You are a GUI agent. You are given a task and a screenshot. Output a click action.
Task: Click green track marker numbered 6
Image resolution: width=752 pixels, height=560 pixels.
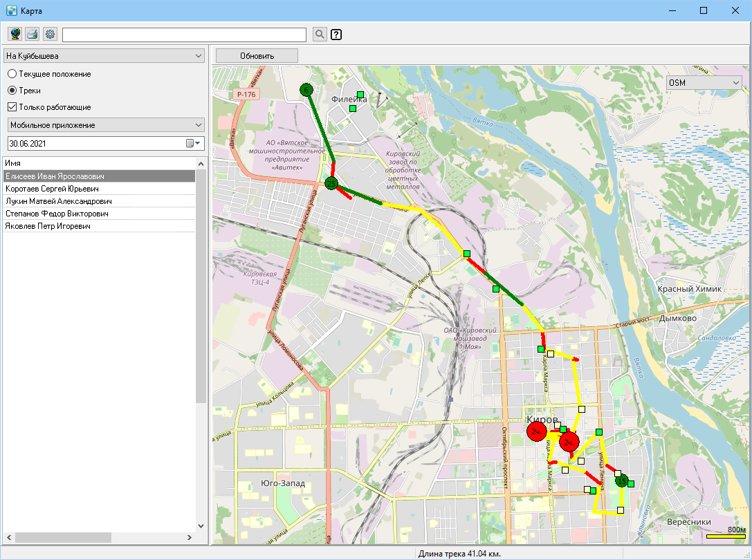click(x=306, y=90)
